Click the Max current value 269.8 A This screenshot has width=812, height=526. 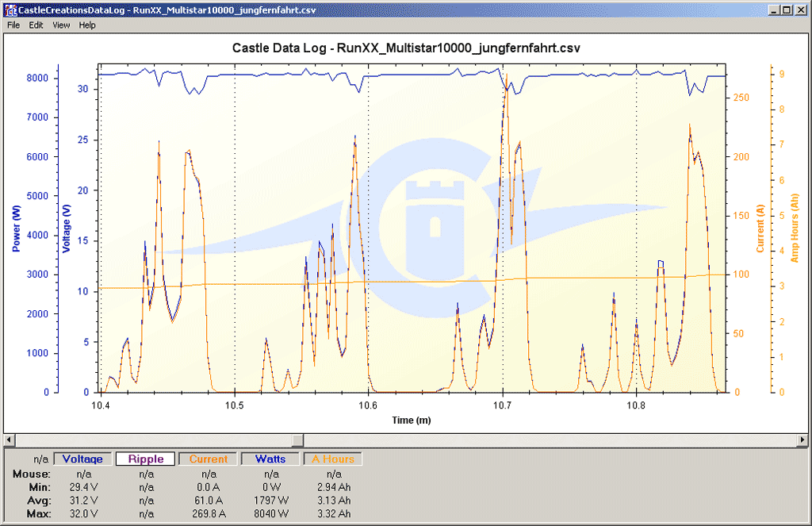(209, 514)
